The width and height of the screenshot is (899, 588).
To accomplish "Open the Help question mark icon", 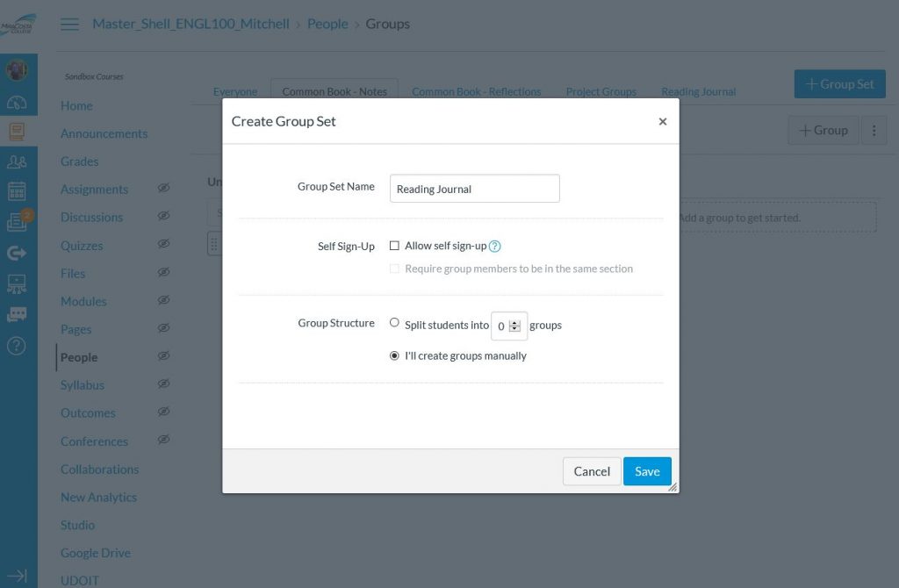I will [x=17, y=346].
